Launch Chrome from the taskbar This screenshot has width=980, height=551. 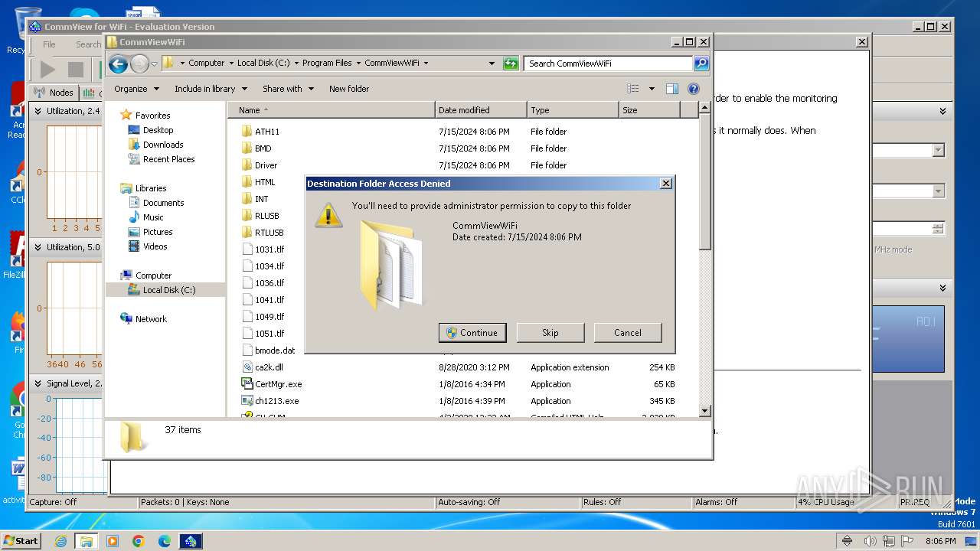[139, 541]
